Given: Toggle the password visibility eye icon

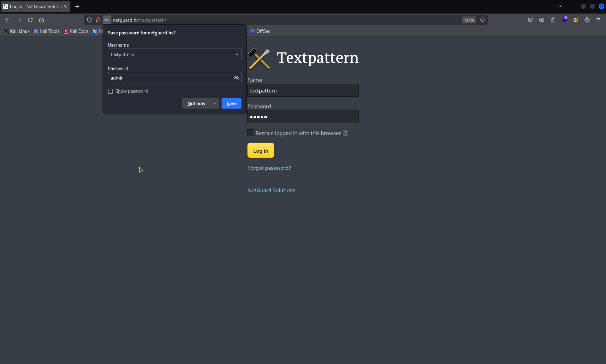Looking at the screenshot, I should [x=236, y=78].
